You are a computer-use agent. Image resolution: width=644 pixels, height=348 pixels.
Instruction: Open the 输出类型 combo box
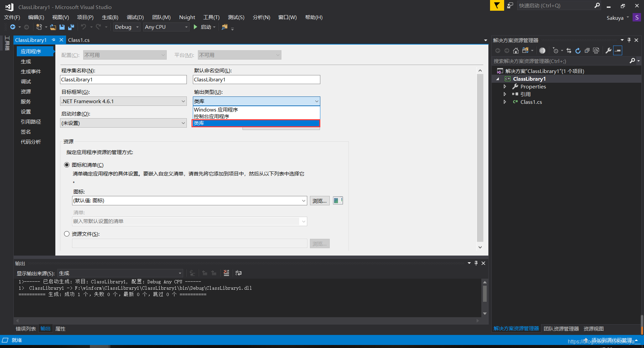click(257, 101)
